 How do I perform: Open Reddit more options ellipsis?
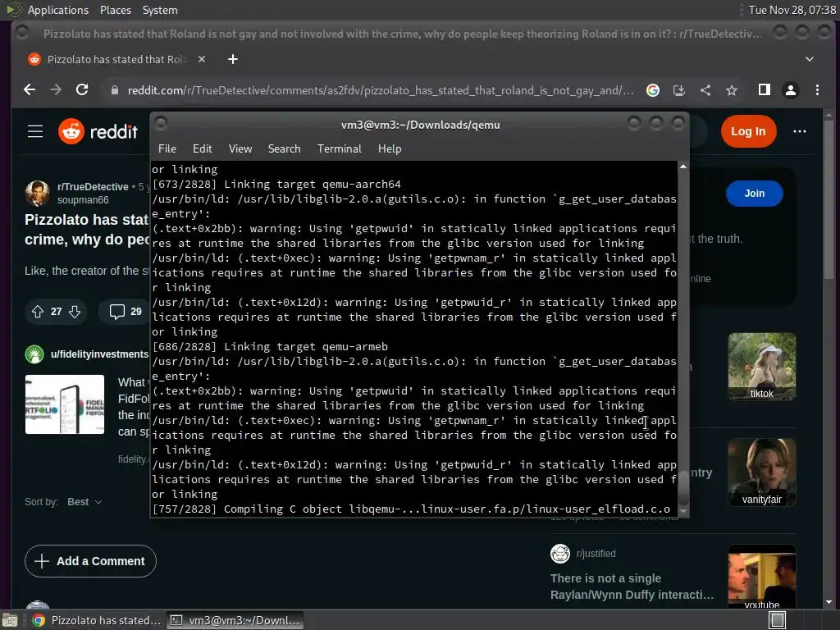pyautogui.click(x=799, y=131)
